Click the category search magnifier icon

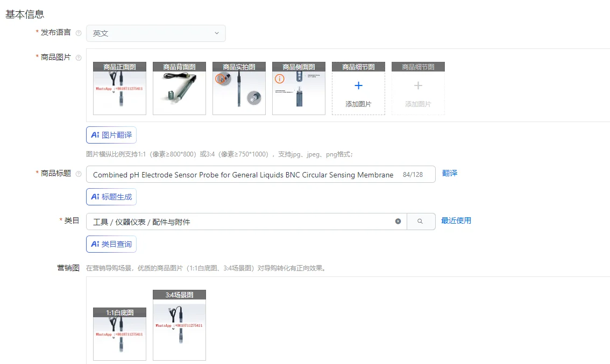click(x=421, y=222)
